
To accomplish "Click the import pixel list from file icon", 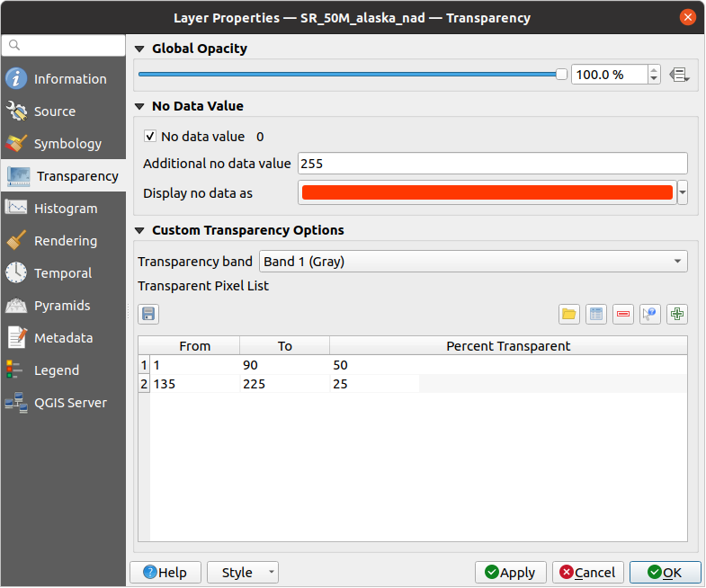I will click(x=568, y=314).
